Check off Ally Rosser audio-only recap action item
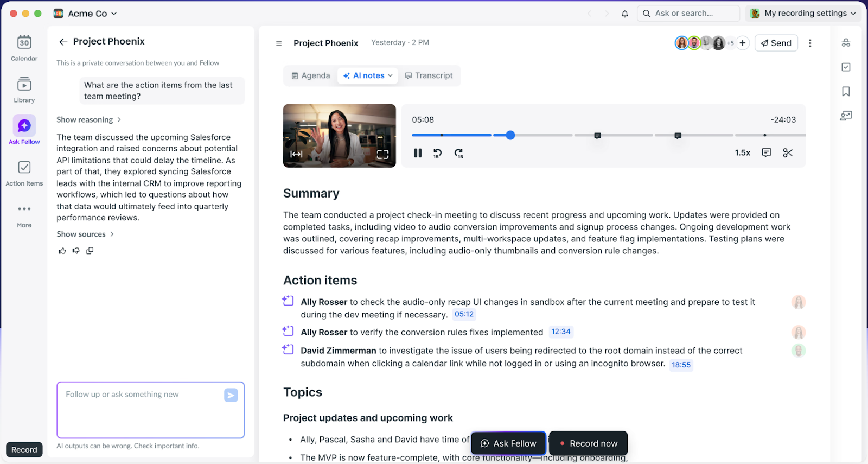The width and height of the screenshot is (868, 464). 288,301
